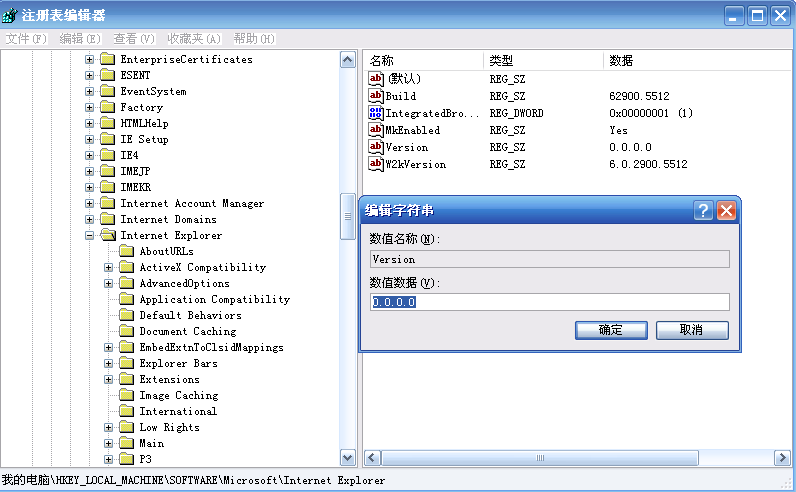Expand the IE Setup key
The height and width of the screenshot is (492, 796).
click(89, 139)
